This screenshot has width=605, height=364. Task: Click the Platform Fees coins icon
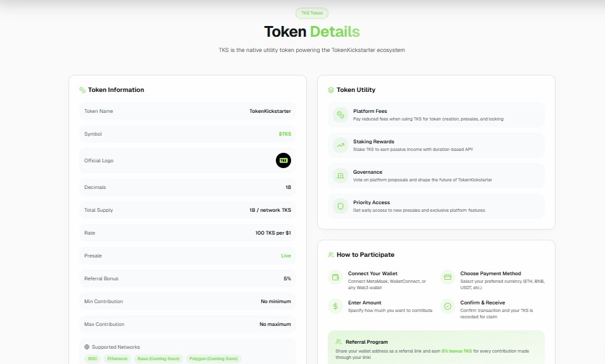(341, 115)
